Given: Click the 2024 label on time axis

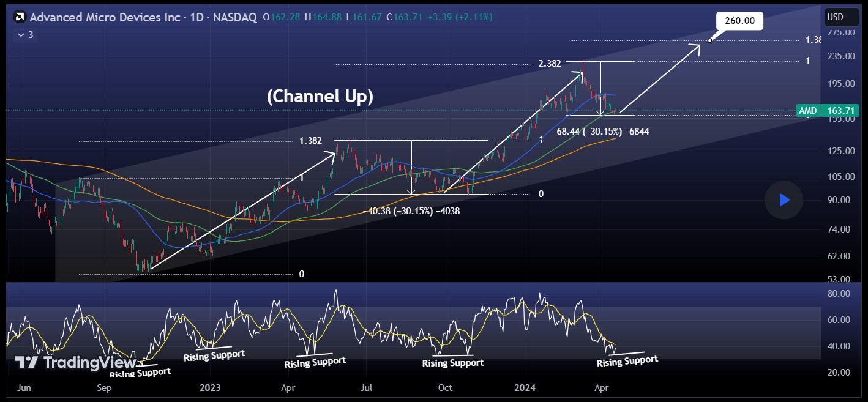Looking at the screenshot, I should pos(525,388).
